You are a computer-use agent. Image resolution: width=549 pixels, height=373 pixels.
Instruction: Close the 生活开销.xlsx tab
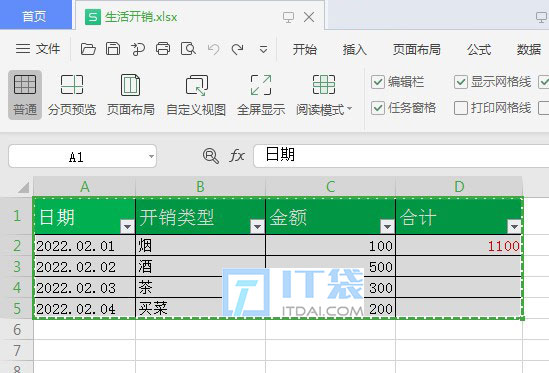(x=309, y=17)
